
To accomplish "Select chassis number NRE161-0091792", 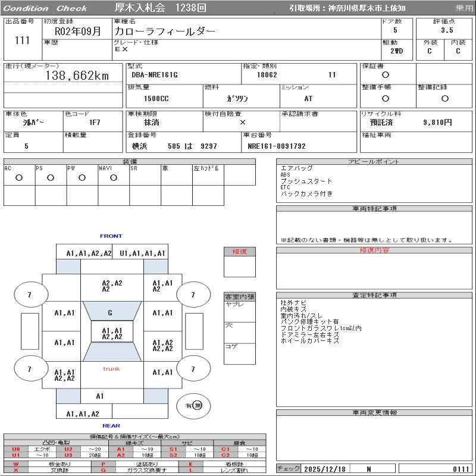I will click(277, 146).
